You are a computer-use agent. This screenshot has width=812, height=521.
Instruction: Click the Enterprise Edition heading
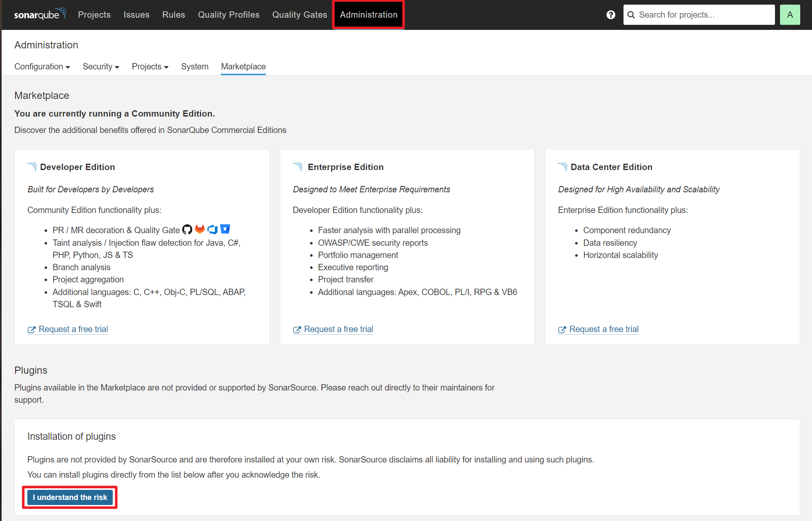point(346,167)
